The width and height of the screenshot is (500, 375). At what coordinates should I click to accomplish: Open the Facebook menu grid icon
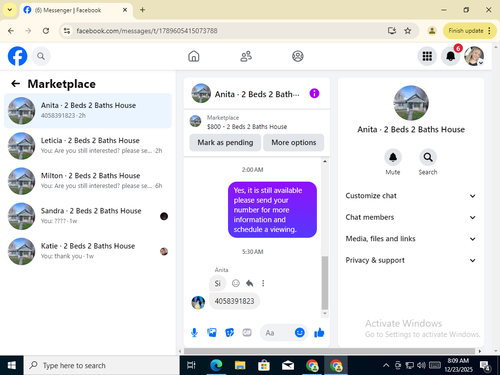coord(427,56)
